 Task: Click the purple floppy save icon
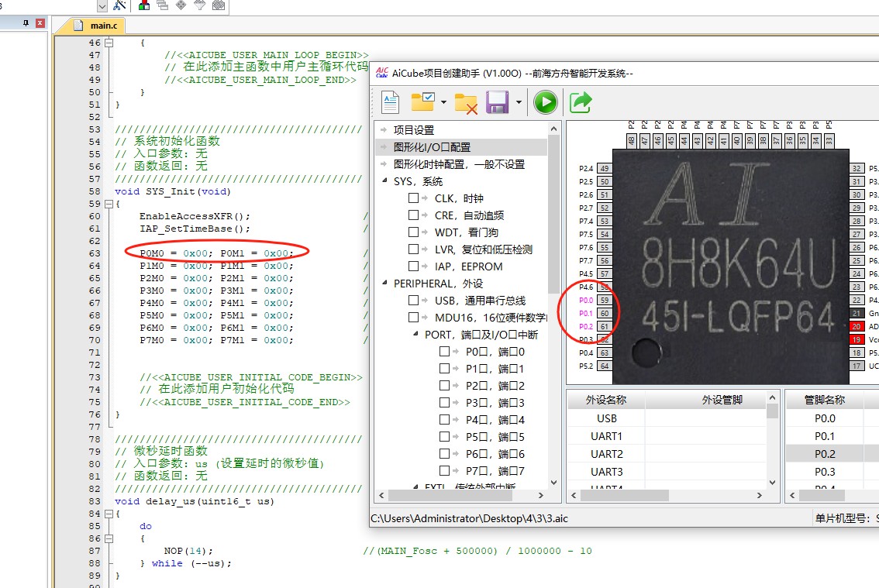click(x=497, y=102)
